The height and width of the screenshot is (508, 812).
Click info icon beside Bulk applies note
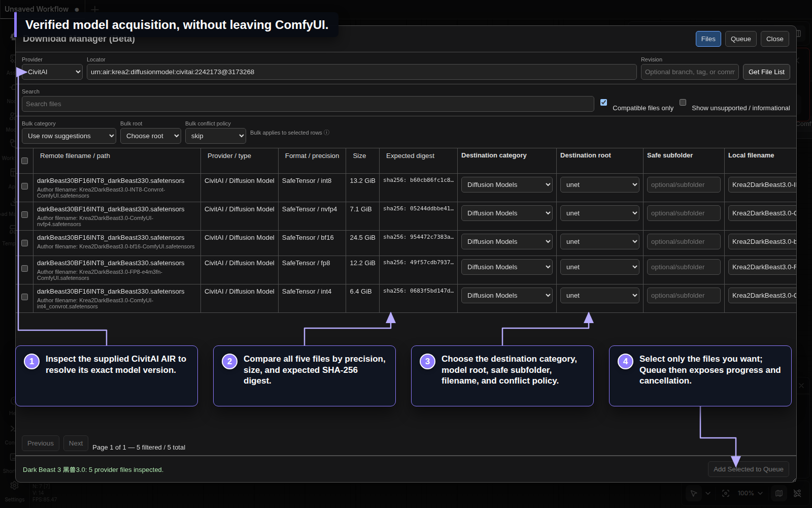click(x=327, y=133)
